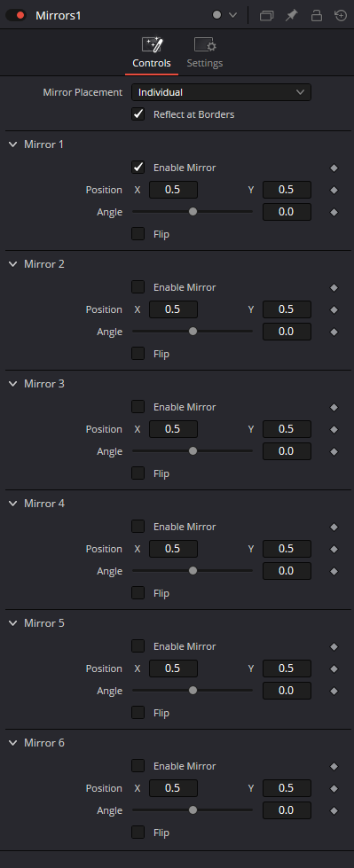Enable Mirror checkbox under Mirror 2
Image resolution: width=354 pixels, height=868 pixels.
point(138,286)
